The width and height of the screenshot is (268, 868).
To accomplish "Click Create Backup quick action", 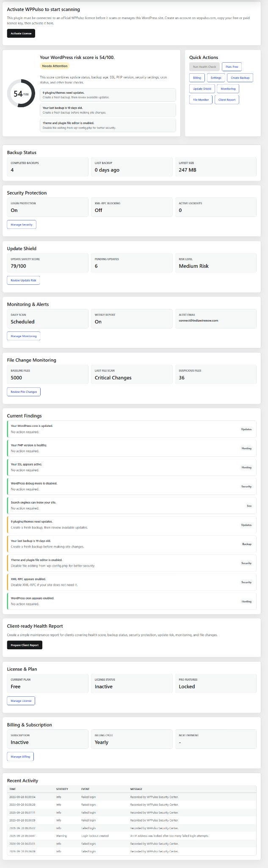I will [x=240, y=78].
